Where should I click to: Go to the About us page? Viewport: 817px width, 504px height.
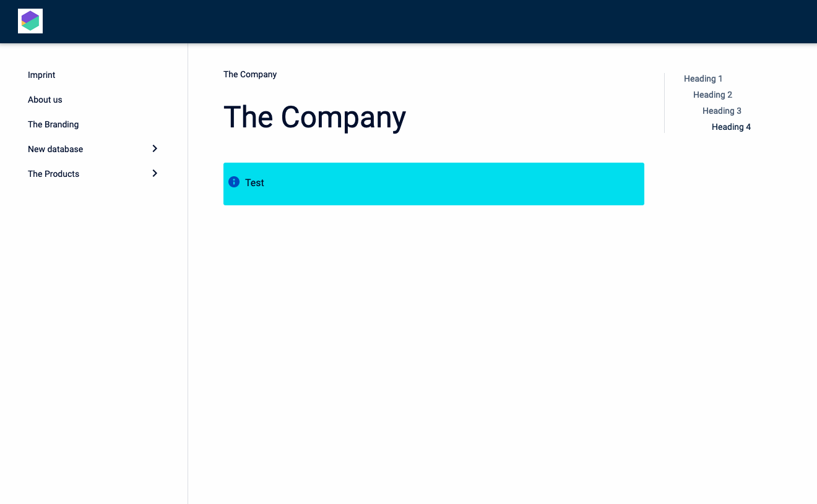(x=45, y=100)
